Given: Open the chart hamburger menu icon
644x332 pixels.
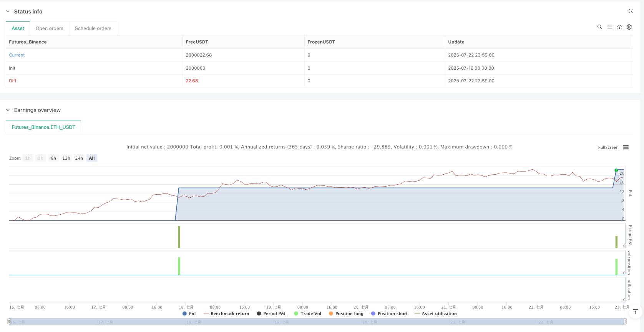Looking at the screenshot, I should pyautogui.click(x=626, y=147).
